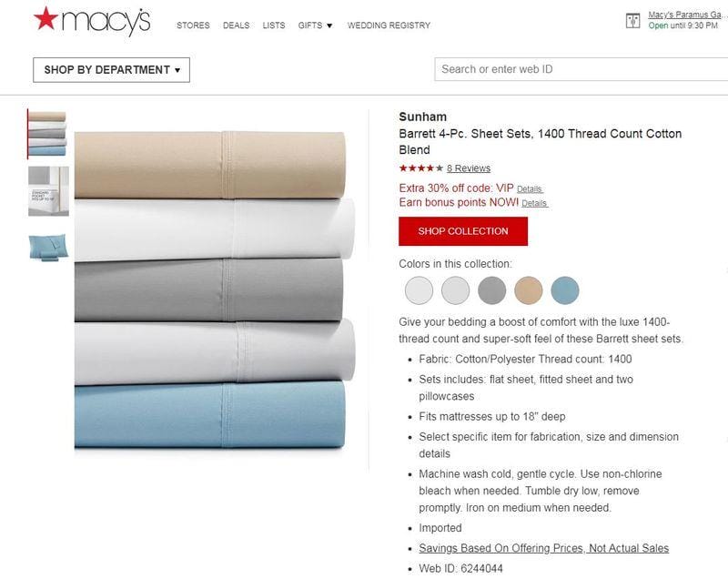Show the blue pillowcase thumbnail image
The width and height of the screenshot is (728, 579).
pos(48,247)
